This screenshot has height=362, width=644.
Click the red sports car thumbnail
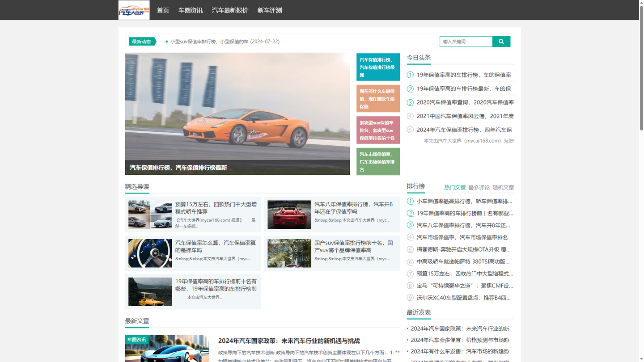pyautogui.click(x=289, y=215)
